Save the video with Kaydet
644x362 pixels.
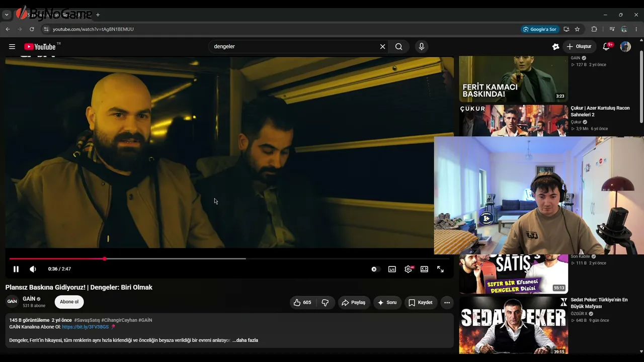coord(421,303)
